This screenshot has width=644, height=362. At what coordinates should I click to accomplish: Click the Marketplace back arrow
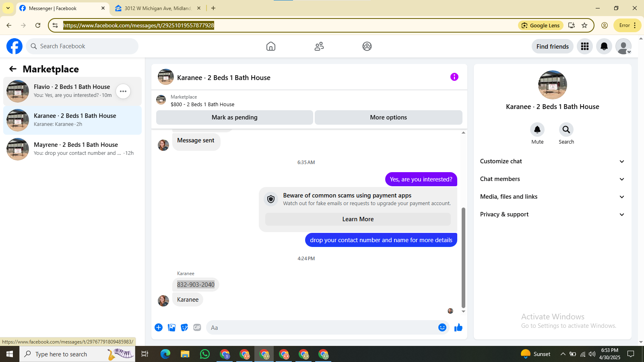point(13,69)
